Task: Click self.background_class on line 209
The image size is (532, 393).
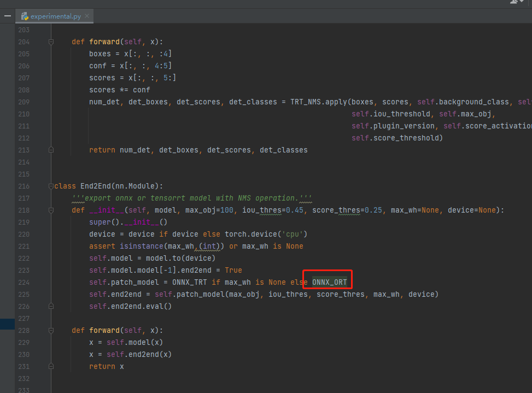Action: [x=463, y=102]
